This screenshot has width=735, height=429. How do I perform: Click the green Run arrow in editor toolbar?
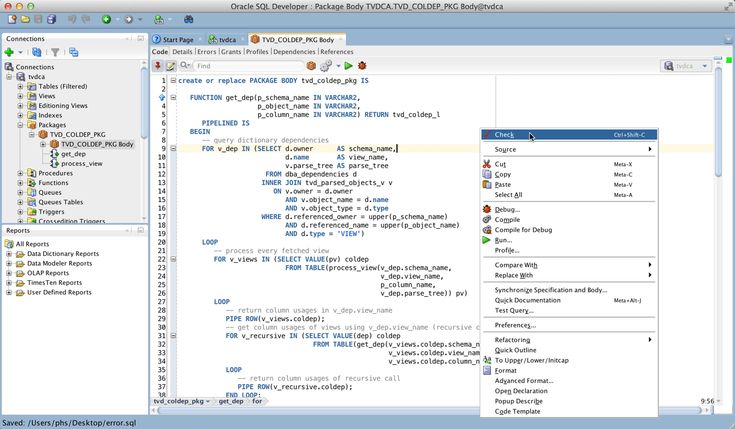tap(348, 66)
